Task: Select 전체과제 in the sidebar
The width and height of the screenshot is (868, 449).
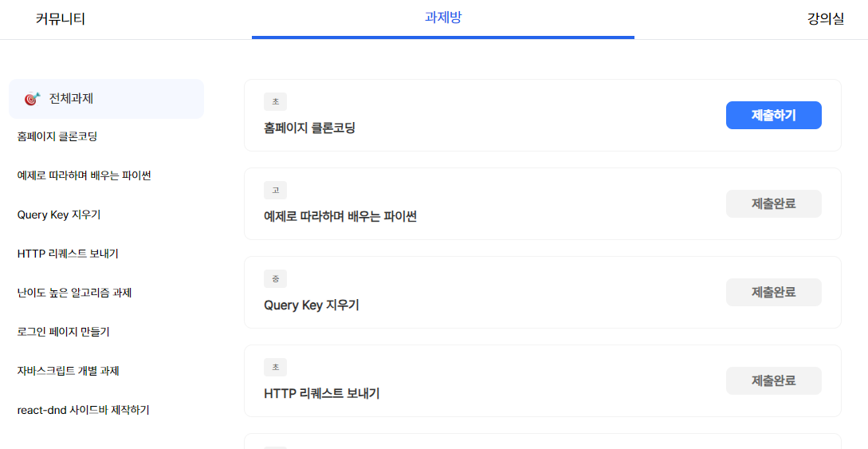Action: (x=106, y=99)
